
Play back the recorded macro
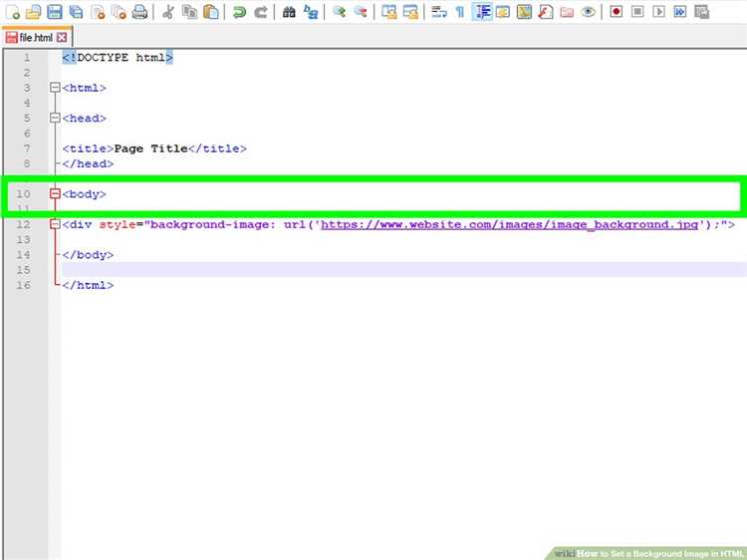point(658,12)
